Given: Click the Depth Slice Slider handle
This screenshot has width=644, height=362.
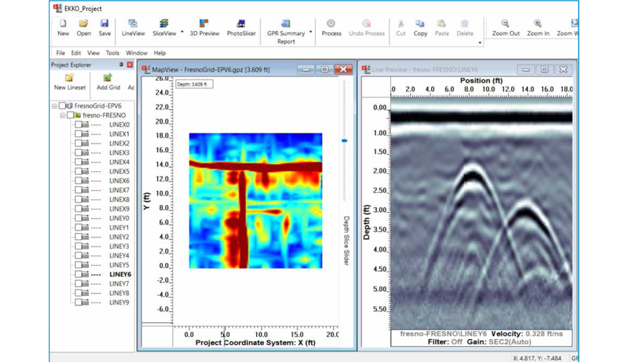Looking at the screenshot, I should (x=344, y=140).
